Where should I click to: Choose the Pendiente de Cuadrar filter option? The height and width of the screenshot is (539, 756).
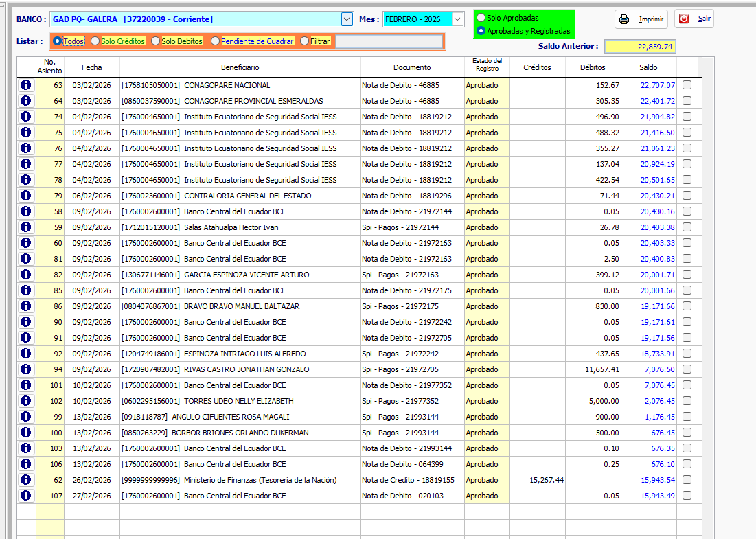(x=216, y=41)
